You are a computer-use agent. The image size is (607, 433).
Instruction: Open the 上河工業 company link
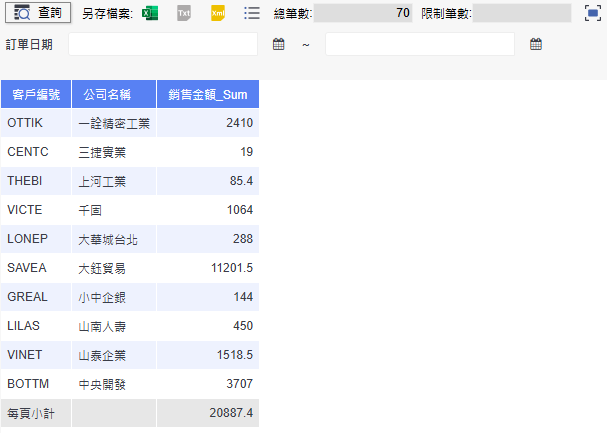(102, 181)
